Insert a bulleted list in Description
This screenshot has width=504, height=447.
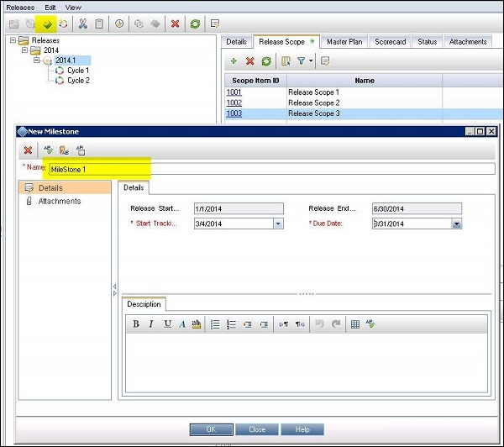point(215,324)
